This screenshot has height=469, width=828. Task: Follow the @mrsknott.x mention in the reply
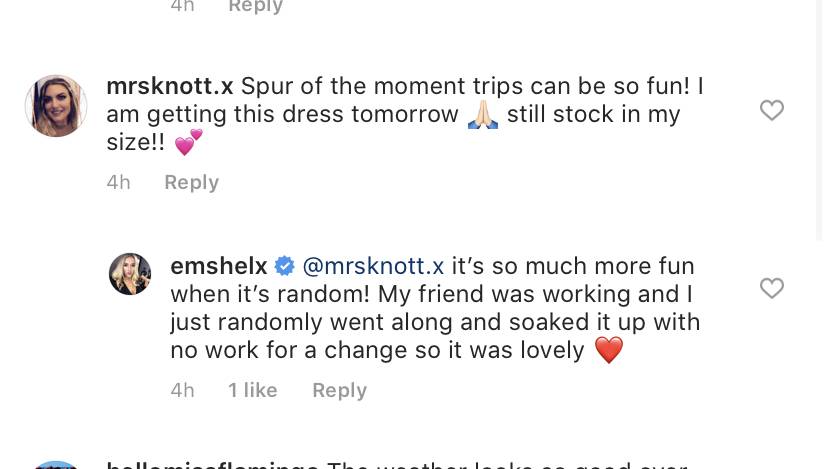[373, 266]
